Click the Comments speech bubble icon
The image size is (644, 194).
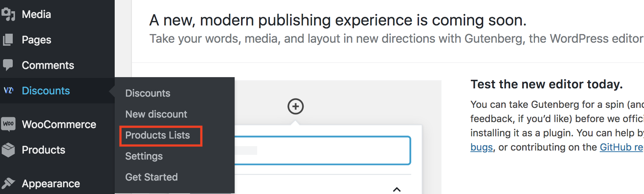8,65
